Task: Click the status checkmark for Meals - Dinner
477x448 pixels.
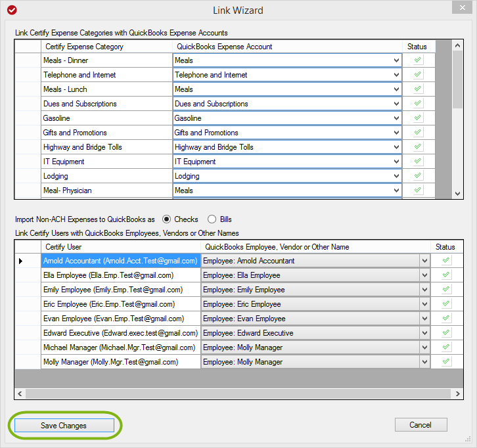Action: click(x=418, y=60)
